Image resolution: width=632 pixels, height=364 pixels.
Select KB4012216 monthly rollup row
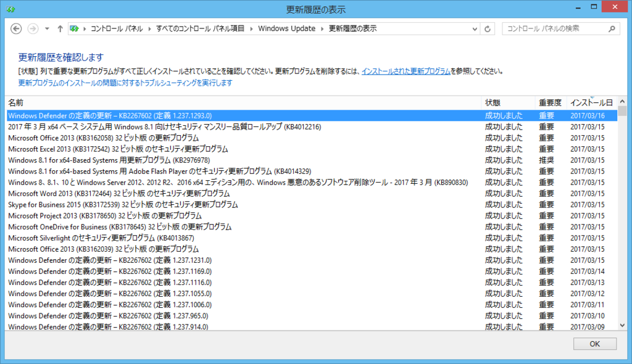312,127
